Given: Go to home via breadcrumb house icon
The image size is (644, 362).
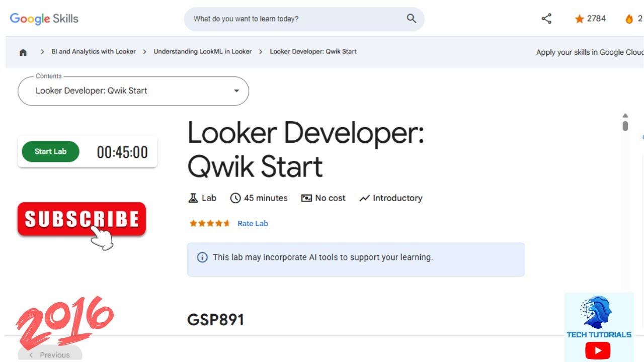Looking at the screenshot, I should 23,52.
